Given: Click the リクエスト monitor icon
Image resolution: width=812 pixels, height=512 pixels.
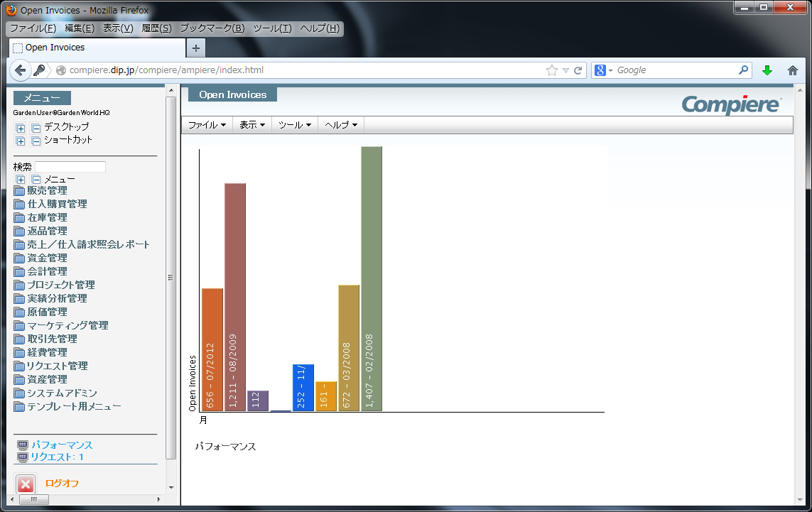Looking at the screenshot, I should (22, 457).
